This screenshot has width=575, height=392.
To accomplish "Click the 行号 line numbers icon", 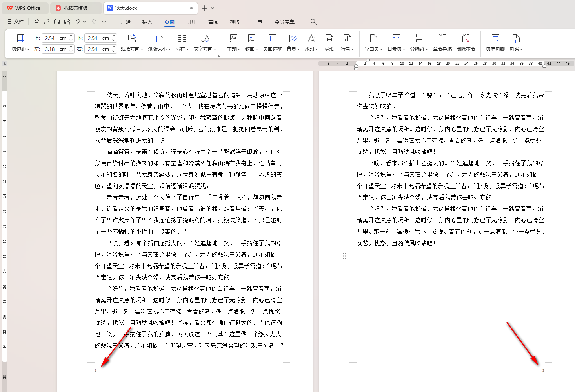I will click(x=347, y=38).
